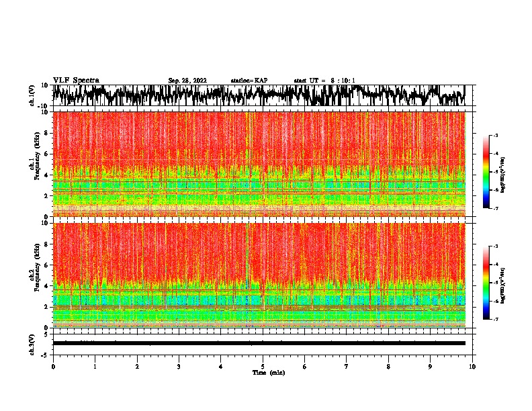Image resolution: width=532 pixels, height=411 pixels.
Task: Click time-axis tick label 5
Action: (263, 367)
